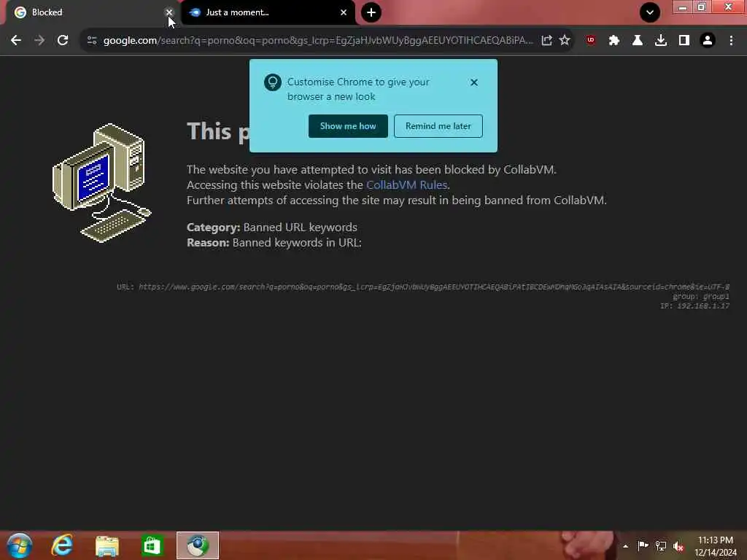Open the tab search dropdown arrow

click(x=650, y=12)
